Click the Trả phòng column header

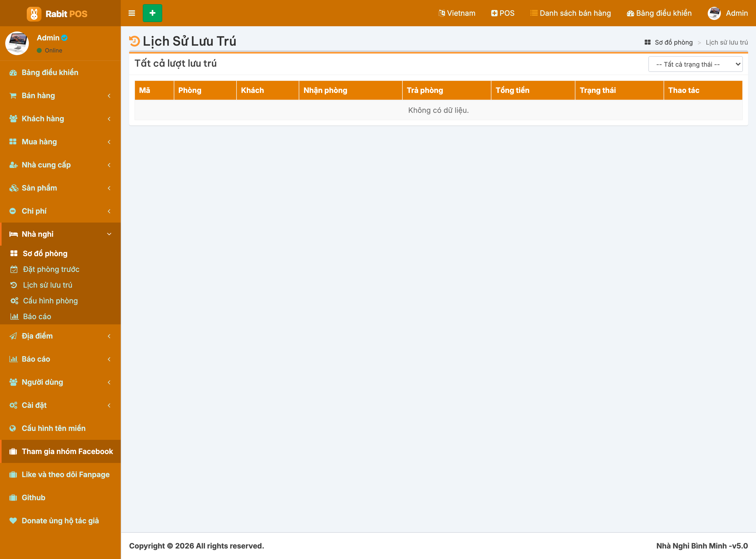pyautogui.click(x=446, y=90)
